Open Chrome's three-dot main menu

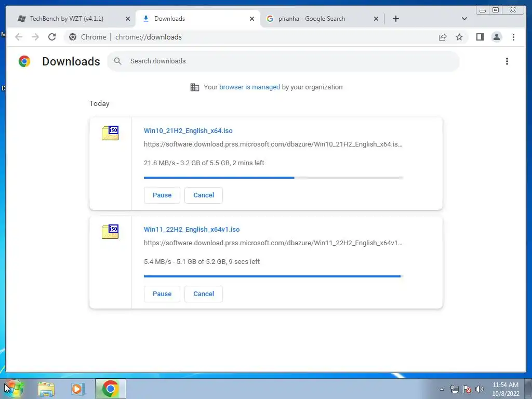click(513, 37)
